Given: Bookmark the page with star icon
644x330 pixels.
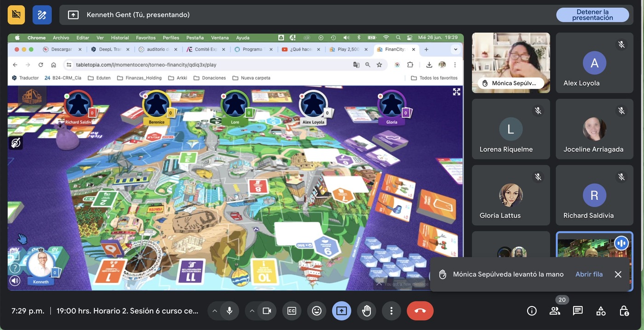Looking at the screenshot, I should click(379, 65).
